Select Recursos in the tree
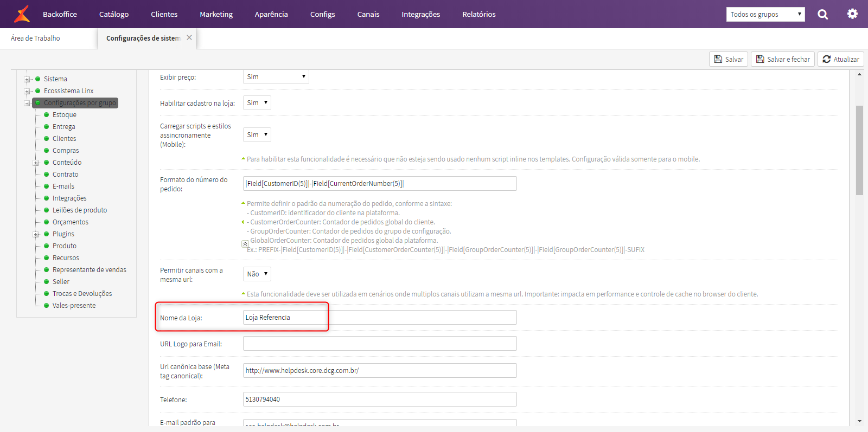 click(x=66, y=258)
